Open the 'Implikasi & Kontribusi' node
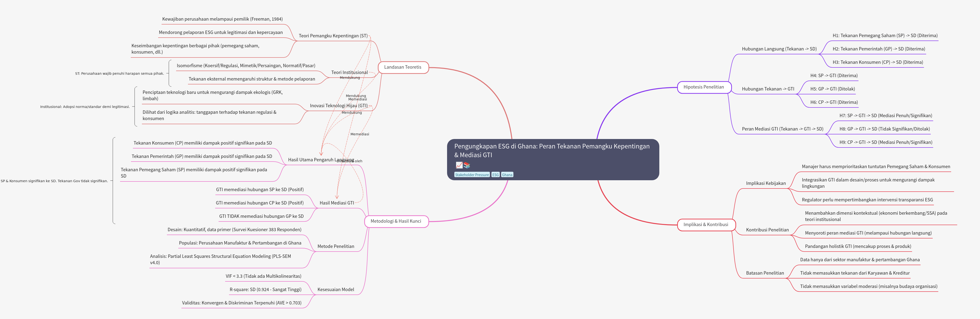 pyautogui.click(x=706, y=225)
